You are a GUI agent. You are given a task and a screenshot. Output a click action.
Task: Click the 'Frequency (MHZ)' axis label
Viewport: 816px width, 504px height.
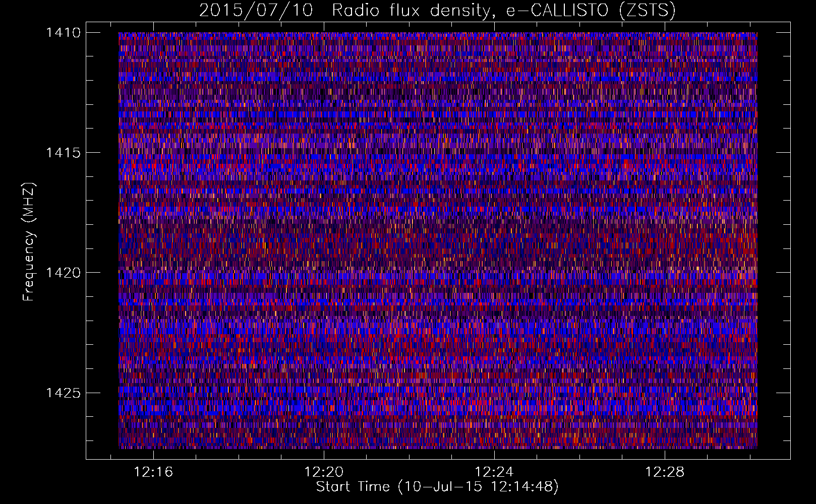pos(29,242)
